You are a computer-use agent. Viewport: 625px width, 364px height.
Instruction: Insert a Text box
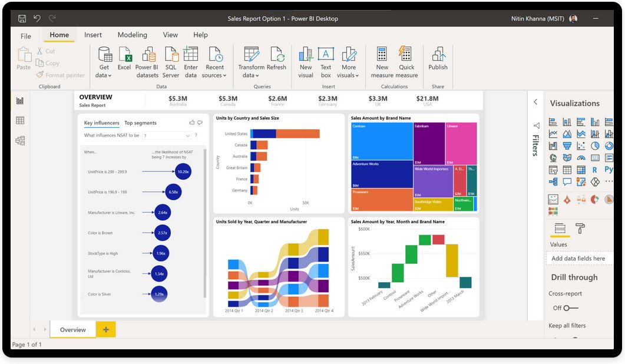point(326,62)
